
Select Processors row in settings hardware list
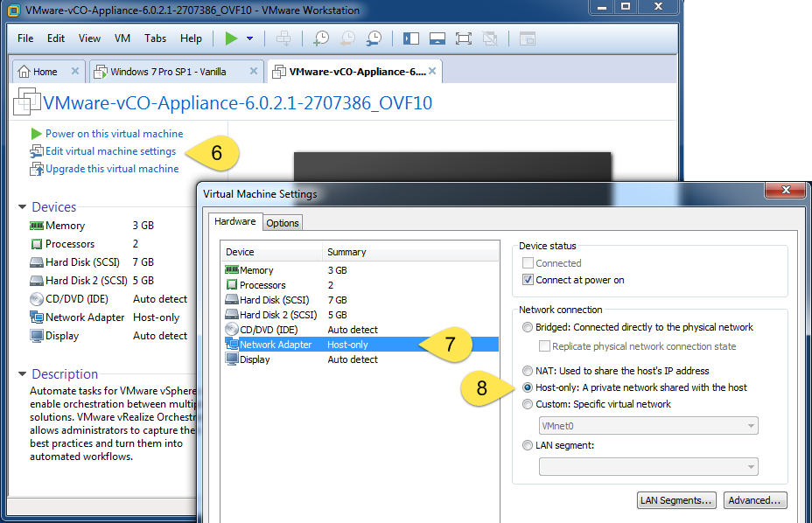pyautogui.click(x=360, y=285)
